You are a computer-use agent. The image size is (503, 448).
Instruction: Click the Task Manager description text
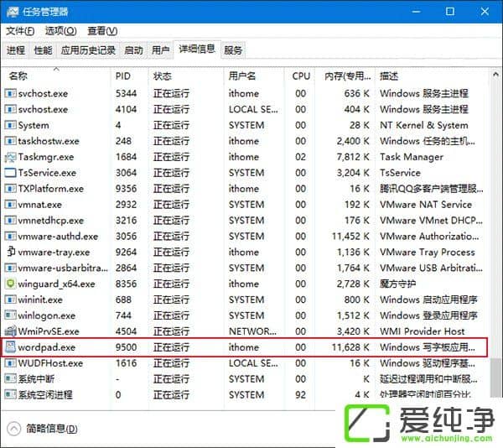click(412, 157)
